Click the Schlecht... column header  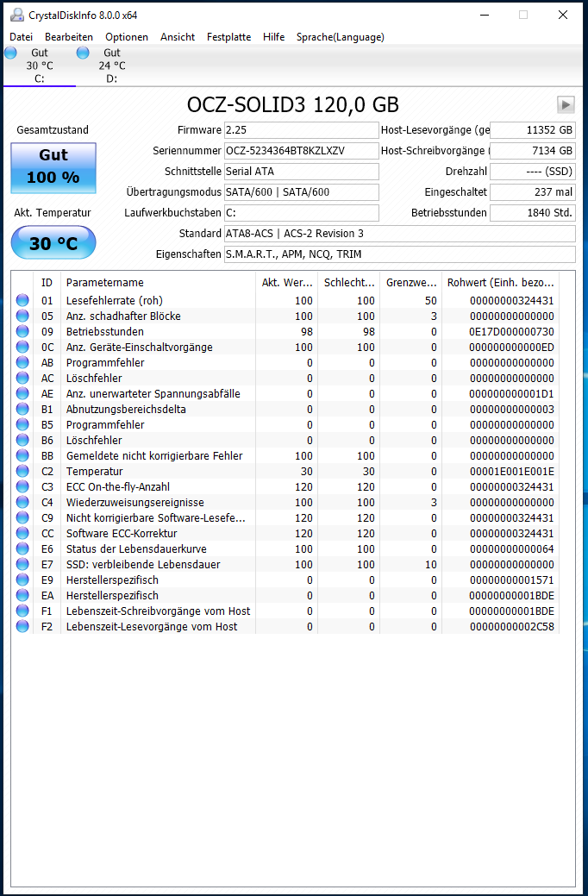pos(348,282)
